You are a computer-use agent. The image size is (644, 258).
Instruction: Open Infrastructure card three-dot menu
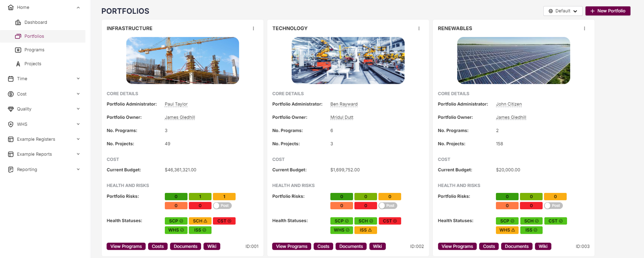253,28
